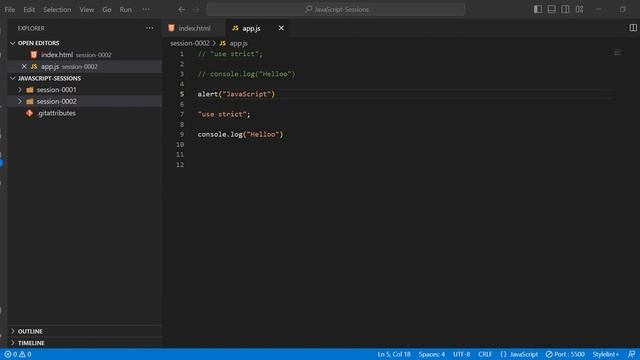Open the View menu
Screen dimensions: 640x360
(x=87, y=9)
